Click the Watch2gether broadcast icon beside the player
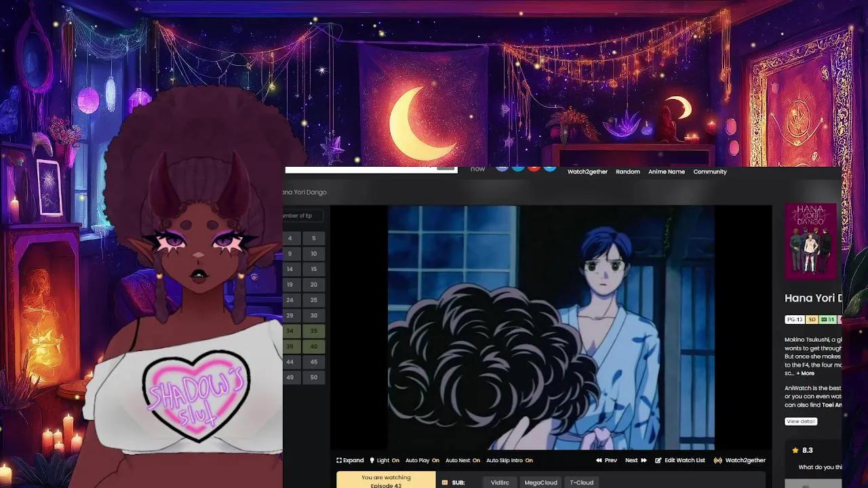This screenshot has width=868, height=488. [x=719, y=460]
